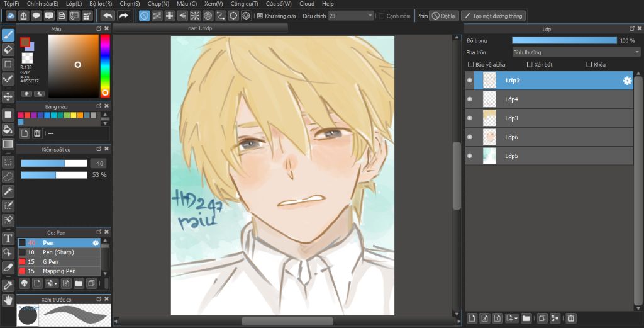Toggle the Cạnh mềm checkbox
Viewport: 644px width, 328px height.
pos(382,16)
